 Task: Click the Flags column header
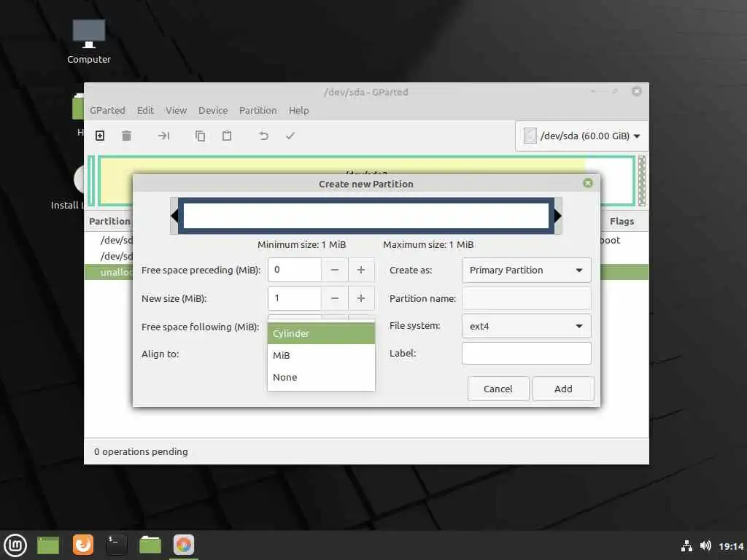click(x=622, y=222)
